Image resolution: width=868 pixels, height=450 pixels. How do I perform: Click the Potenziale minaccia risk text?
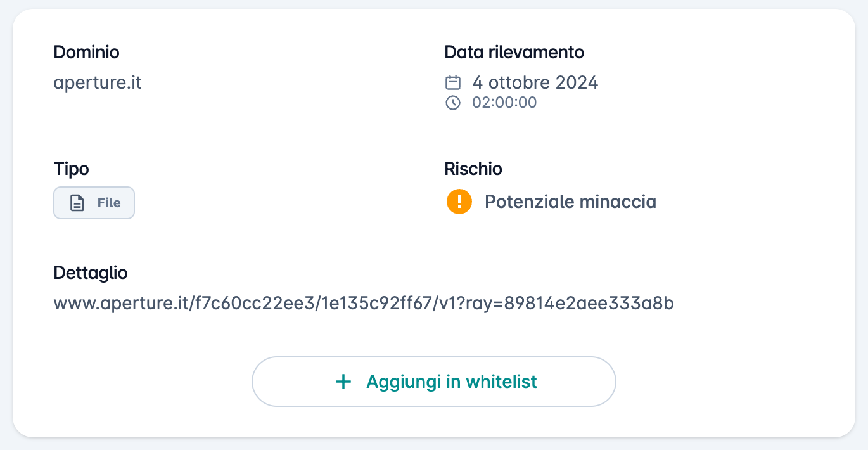pos(570,202)
